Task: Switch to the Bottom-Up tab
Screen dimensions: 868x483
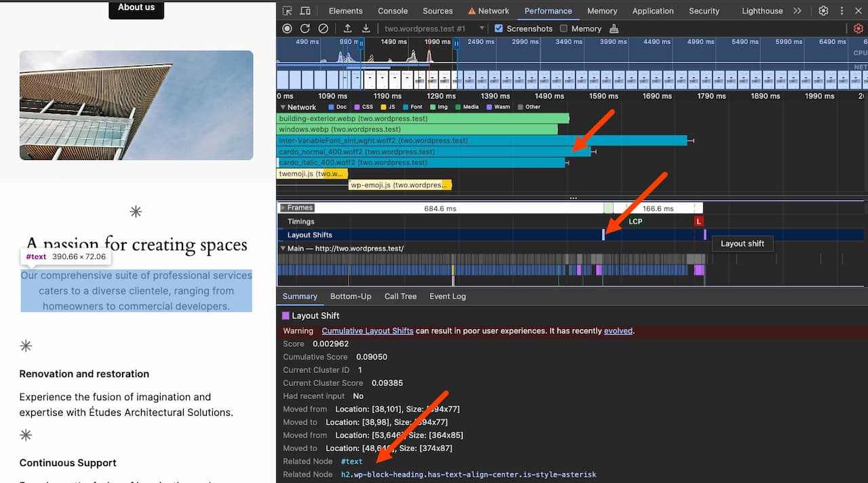Action: point(351,296)
